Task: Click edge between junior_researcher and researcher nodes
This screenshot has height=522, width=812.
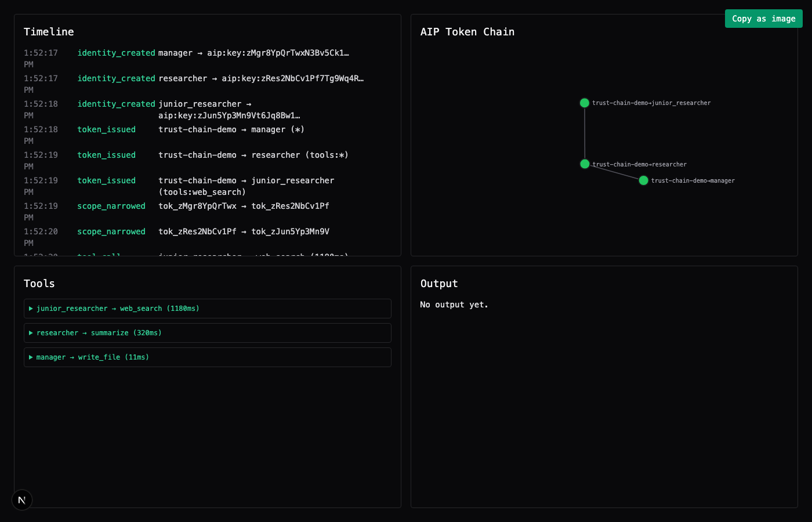Action: tap(585, 133)
